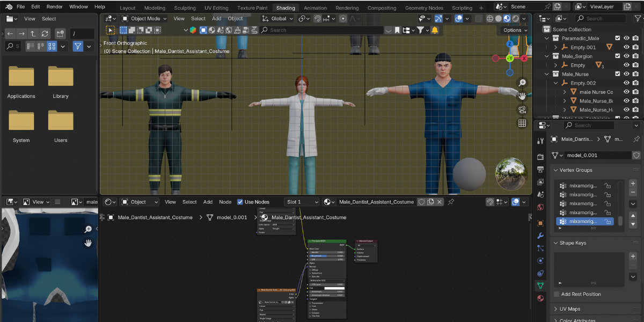Enable the snapping magnet in the header
644x322 pixels.
pyautogui.click(x=317, y=18)
